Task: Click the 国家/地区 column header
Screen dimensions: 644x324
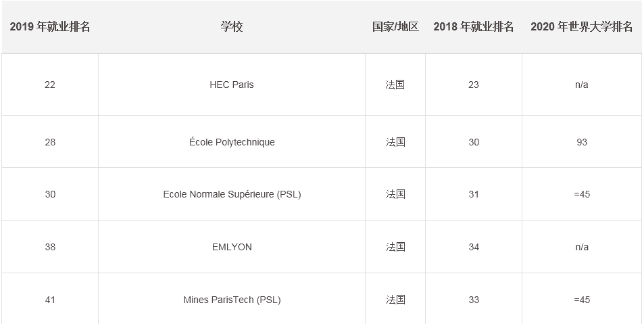Action: point(395,27)
